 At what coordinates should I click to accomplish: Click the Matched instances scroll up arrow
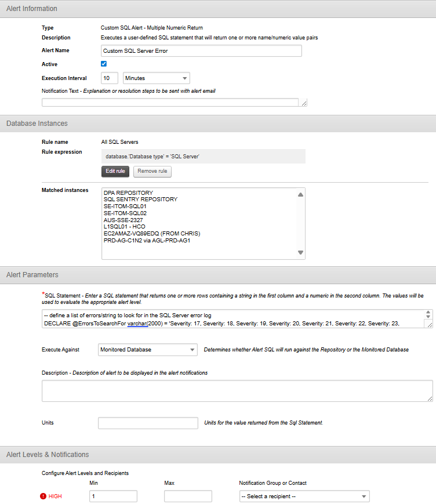point(300,194)
